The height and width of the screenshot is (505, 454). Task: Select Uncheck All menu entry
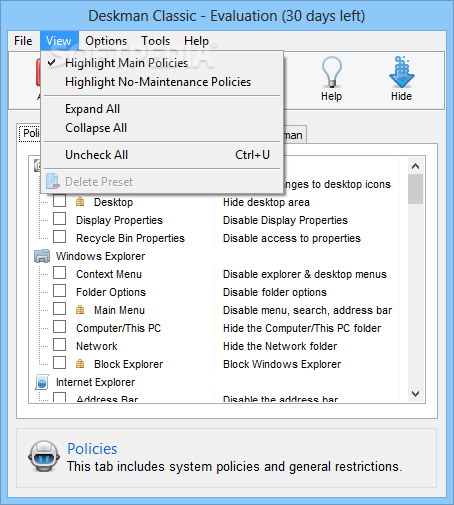[x=162, y=155]
